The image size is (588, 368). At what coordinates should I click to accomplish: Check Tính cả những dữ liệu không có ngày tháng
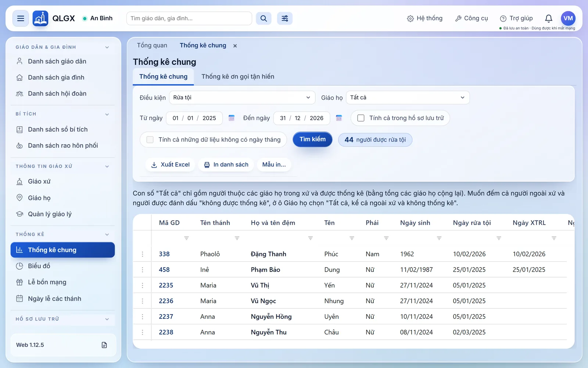click(150, 139)
